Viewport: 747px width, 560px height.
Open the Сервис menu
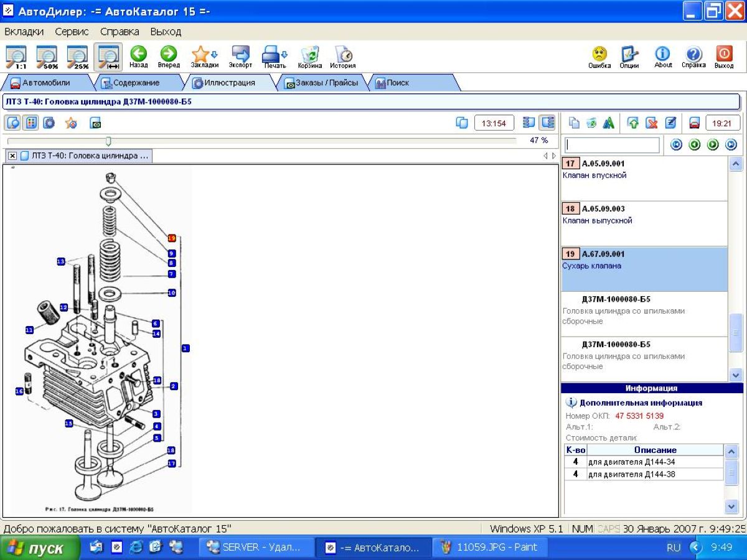[72, 31]
